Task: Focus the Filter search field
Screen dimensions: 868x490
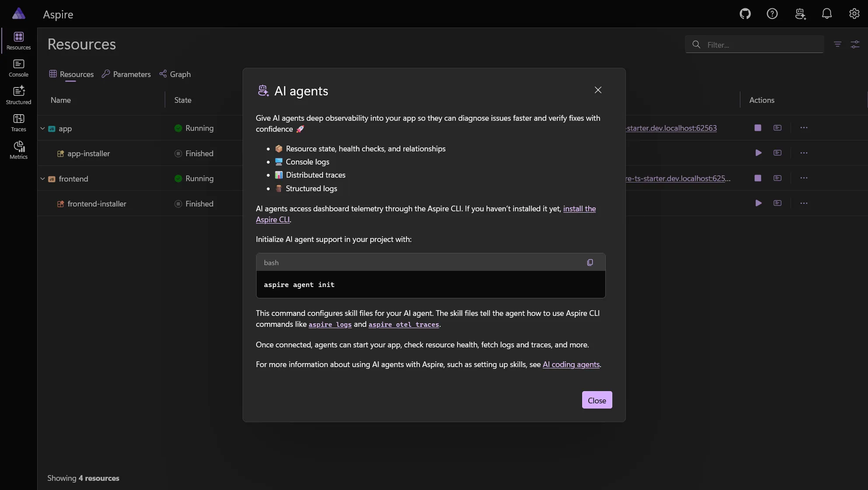Action: 754,44
